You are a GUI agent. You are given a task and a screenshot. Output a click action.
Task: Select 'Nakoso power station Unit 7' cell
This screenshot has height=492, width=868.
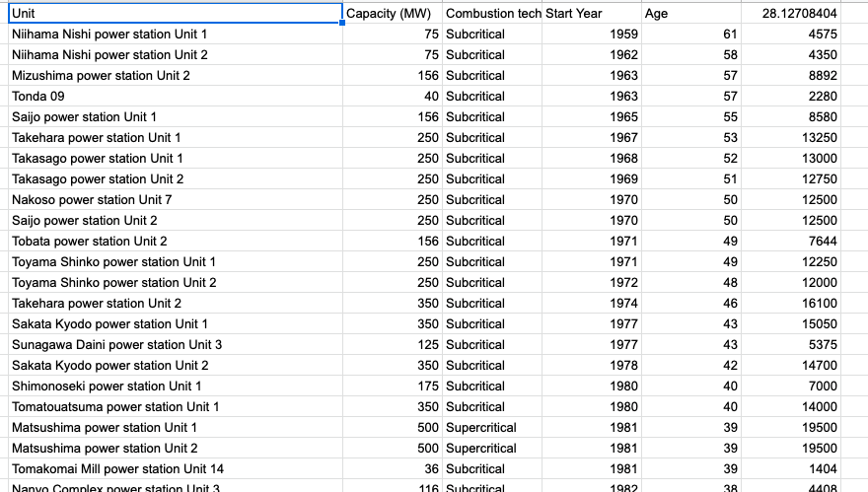[x=176, y=200]
